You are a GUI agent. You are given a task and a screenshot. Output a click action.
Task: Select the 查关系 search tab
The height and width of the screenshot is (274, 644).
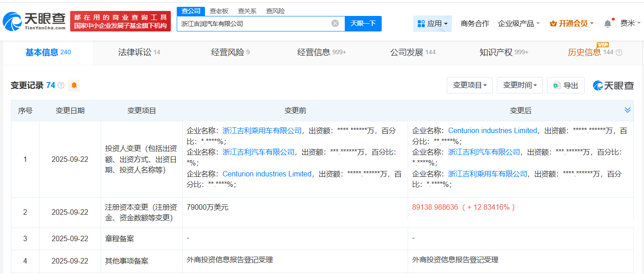(x=247, y=11)
